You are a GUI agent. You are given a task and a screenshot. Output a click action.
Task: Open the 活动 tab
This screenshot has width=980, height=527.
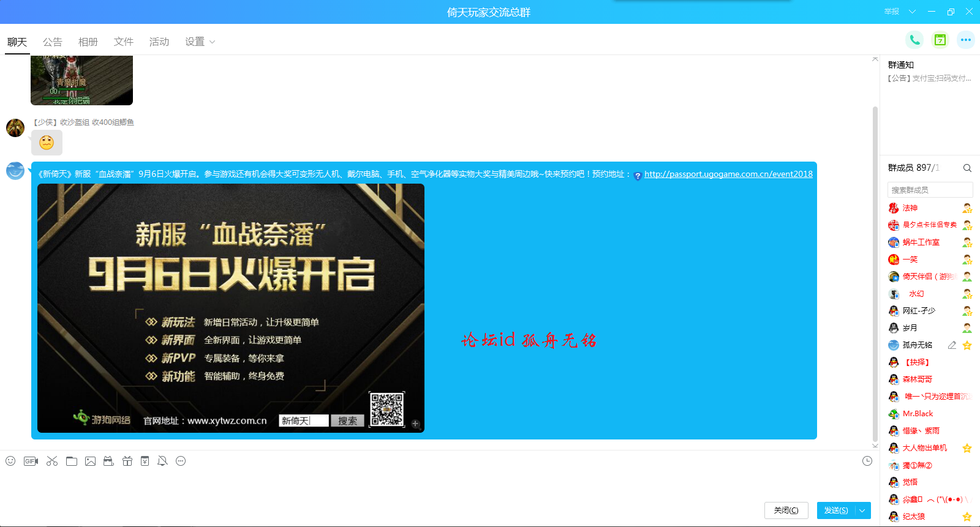pyautogui.click(x=159, y=42)
